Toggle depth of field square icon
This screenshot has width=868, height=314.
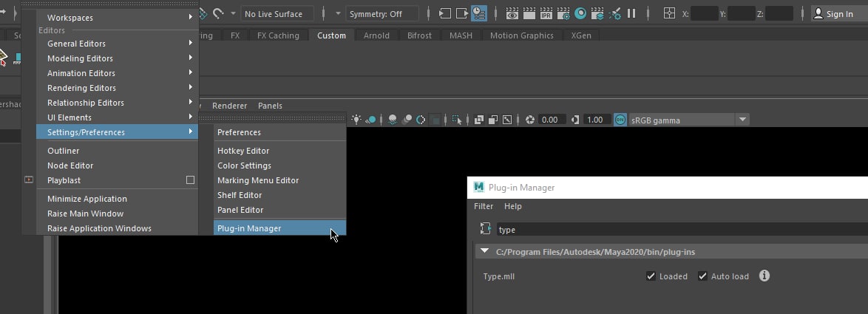coord(435,120)
